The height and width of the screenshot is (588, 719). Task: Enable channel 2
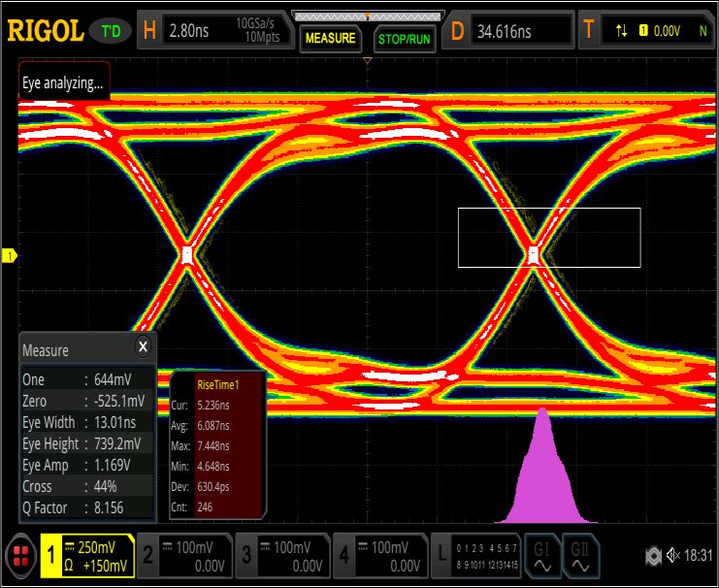(183, 556)
